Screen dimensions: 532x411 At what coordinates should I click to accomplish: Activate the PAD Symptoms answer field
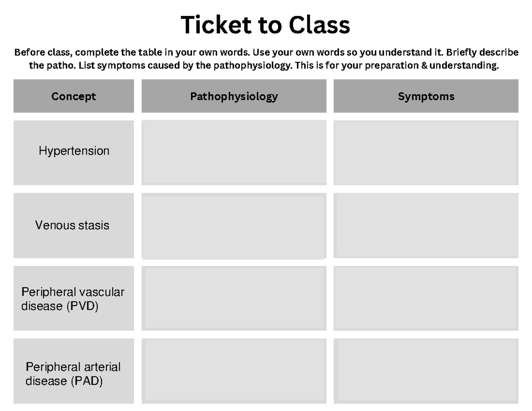click(426, 371)
